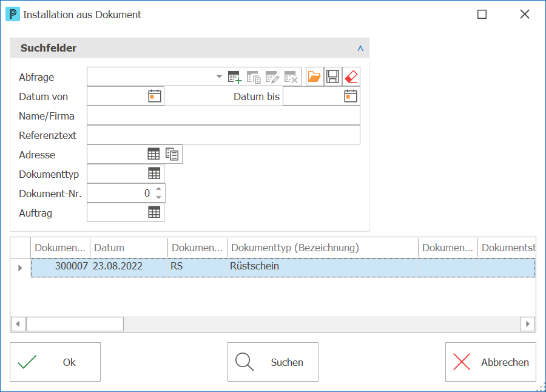Image resolution: width=546 pixels, height=392 pixels.
Task: Open calendar for Datum bis
Action: pyautogui.click(x=351, y=96)
